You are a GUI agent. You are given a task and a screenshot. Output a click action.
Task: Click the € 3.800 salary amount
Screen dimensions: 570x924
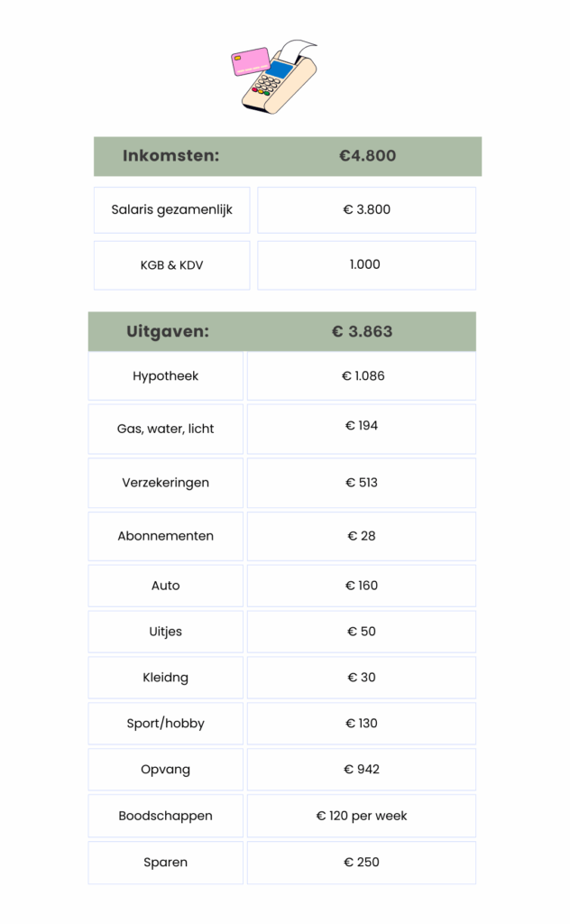[x=366, y=210]
